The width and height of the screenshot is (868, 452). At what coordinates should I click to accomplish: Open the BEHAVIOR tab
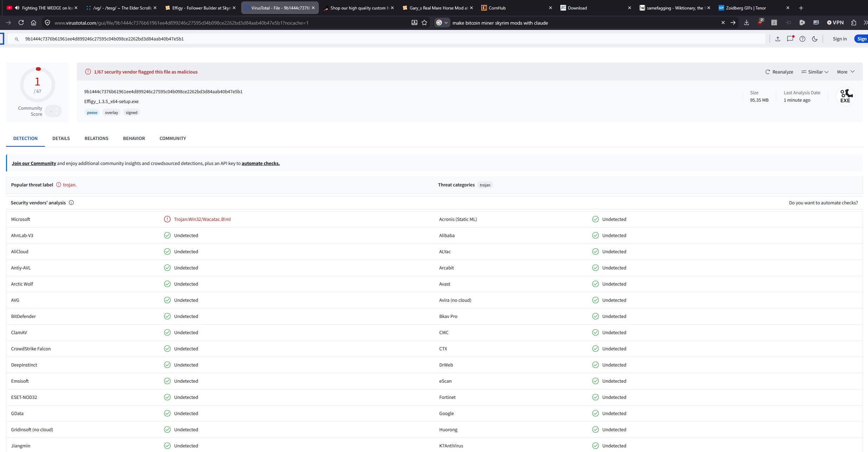[x=134, y=138]
